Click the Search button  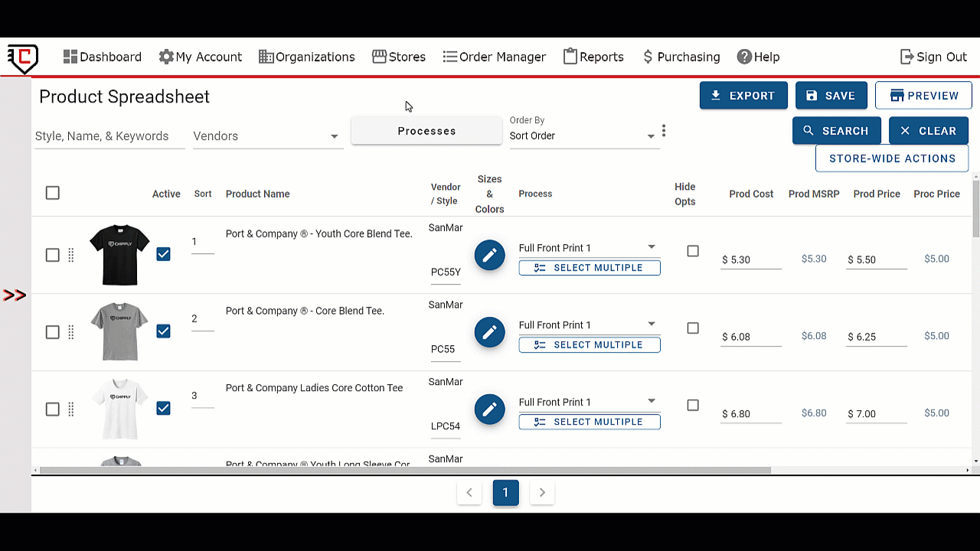click(x=837, y=131)
